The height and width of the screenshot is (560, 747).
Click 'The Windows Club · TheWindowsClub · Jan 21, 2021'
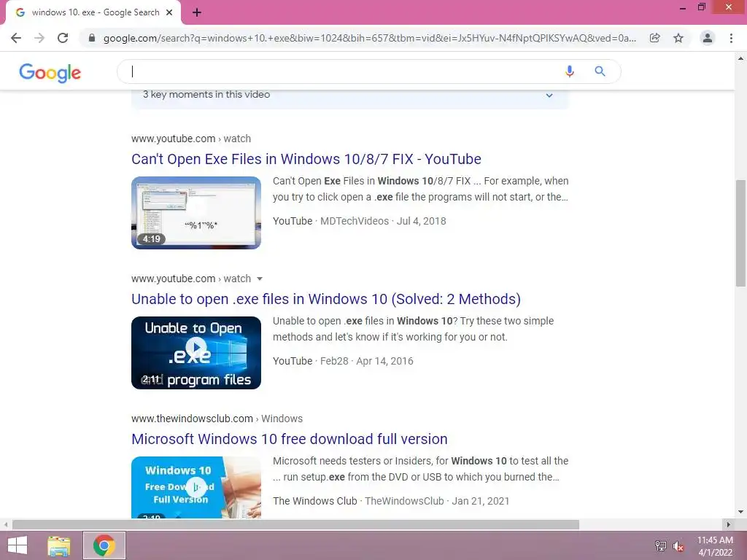coord(391,501)
